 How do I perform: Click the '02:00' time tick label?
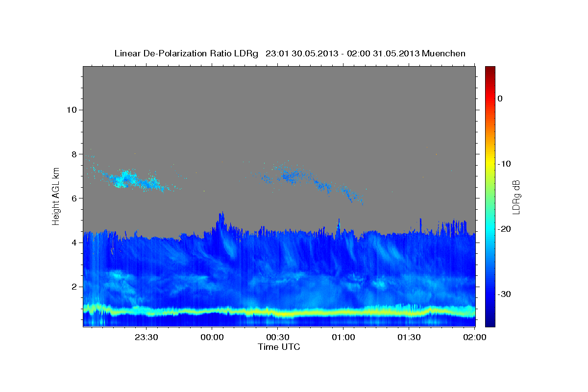(474, 337)
